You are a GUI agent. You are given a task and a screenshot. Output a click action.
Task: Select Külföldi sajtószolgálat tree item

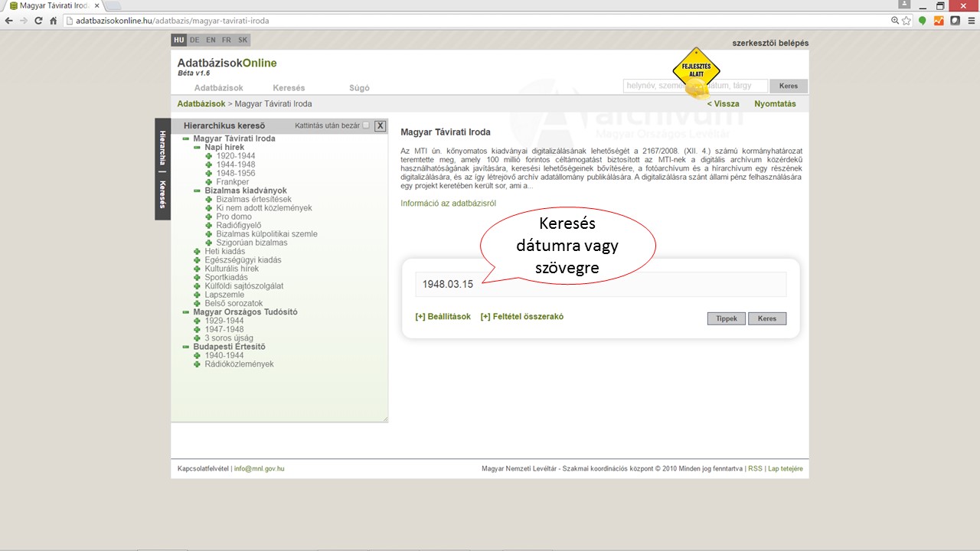243,286
